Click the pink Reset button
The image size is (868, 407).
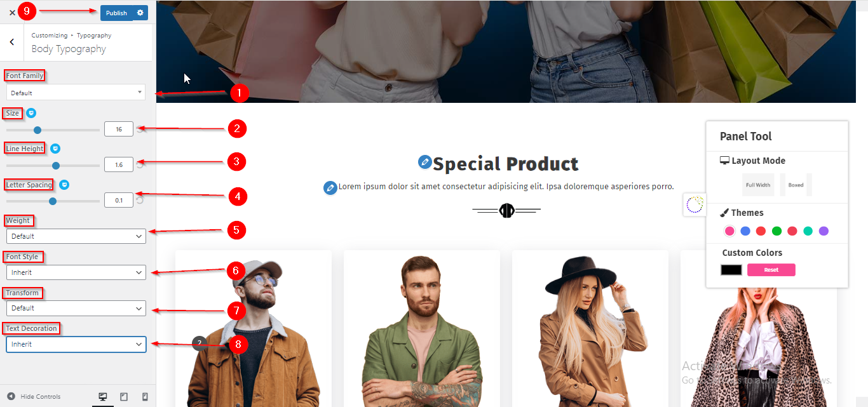pyautogui.click(x=771, y=270)
